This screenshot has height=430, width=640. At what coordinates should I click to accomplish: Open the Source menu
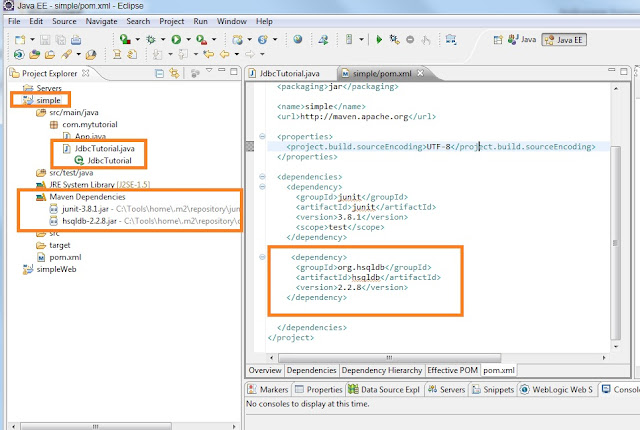pyautogui.click(x=64, y=21)
